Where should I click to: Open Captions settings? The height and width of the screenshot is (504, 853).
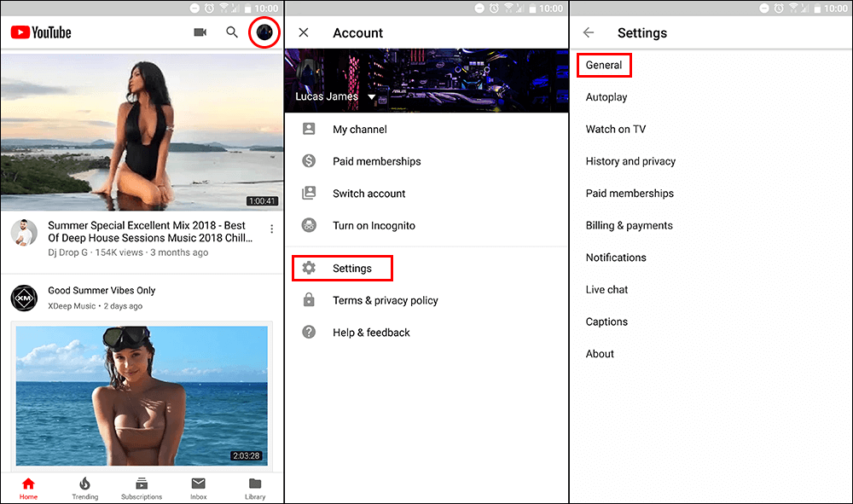pos(606,322)
